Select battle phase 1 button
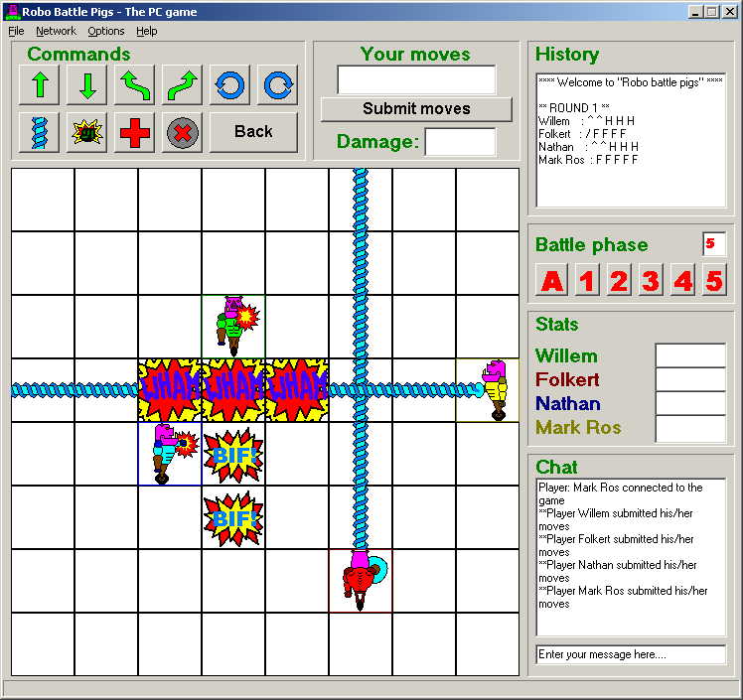743x700 pixels. coord(587,280)
